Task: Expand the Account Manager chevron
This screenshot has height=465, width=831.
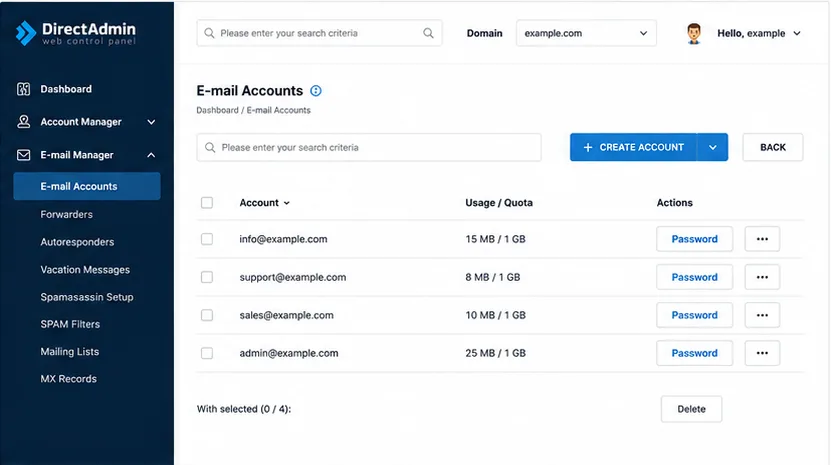Action: pos(151,122)
